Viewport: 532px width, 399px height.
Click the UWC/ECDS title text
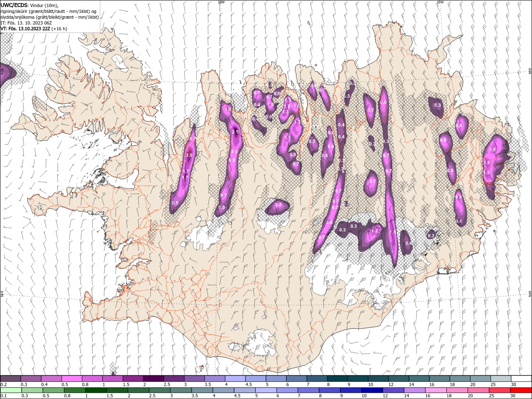pyautogui.click(x=14, y=5)
